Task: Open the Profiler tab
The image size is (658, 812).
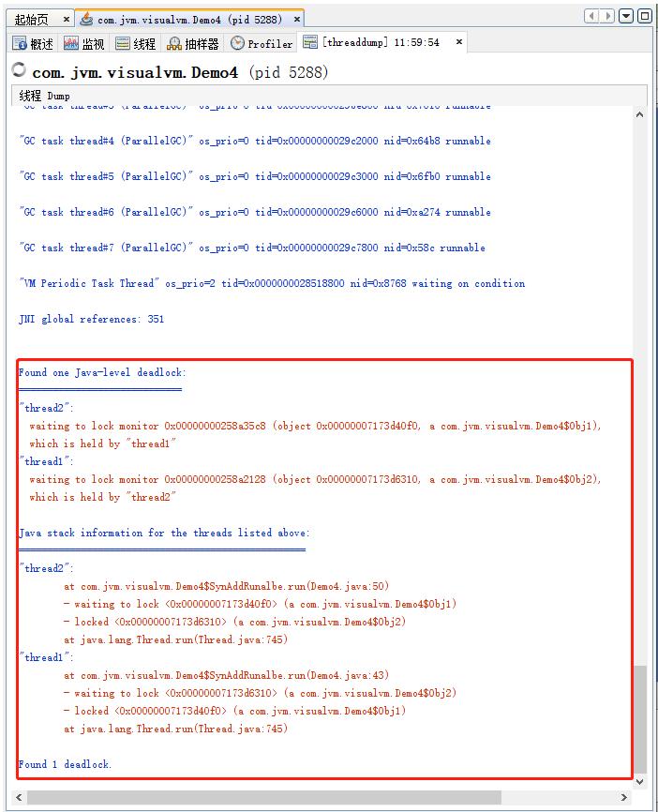Action: click(x=262, y=43)
